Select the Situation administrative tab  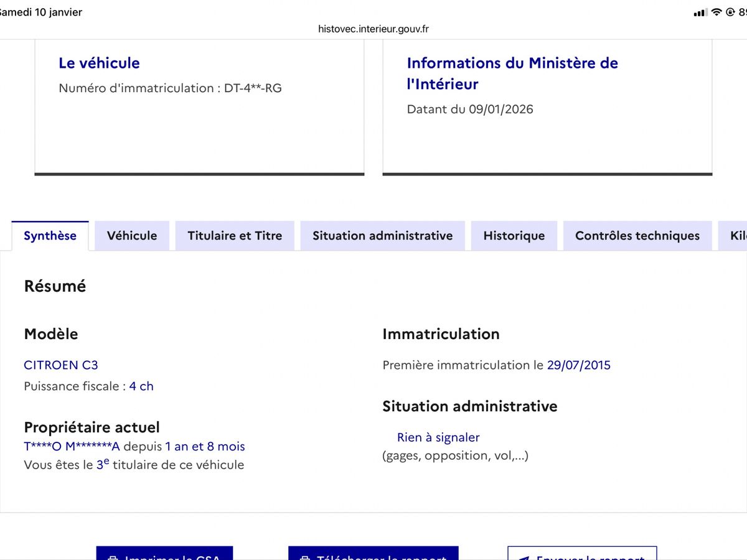pyautogui.click(x=382, y=236)
